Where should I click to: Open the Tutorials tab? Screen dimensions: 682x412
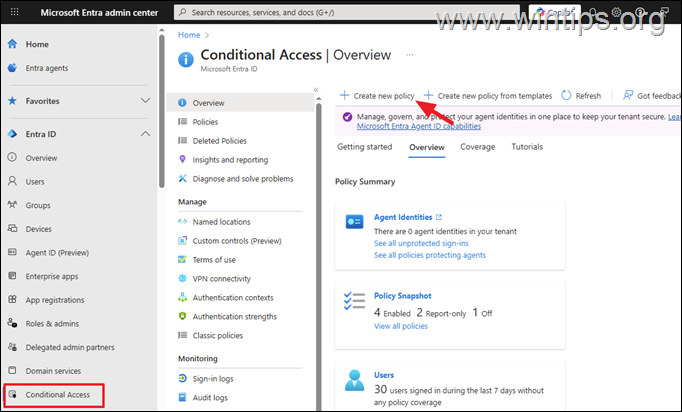527,147
